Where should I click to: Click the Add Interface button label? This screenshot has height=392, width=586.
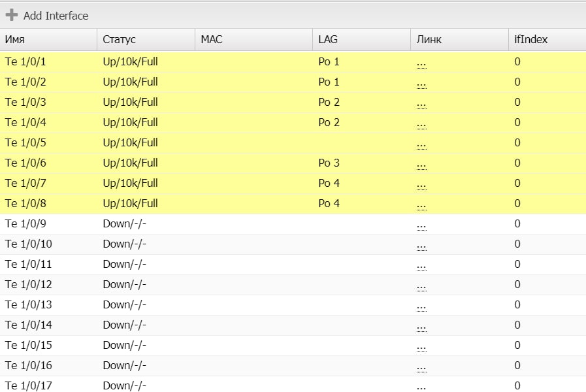click(56, 16)
